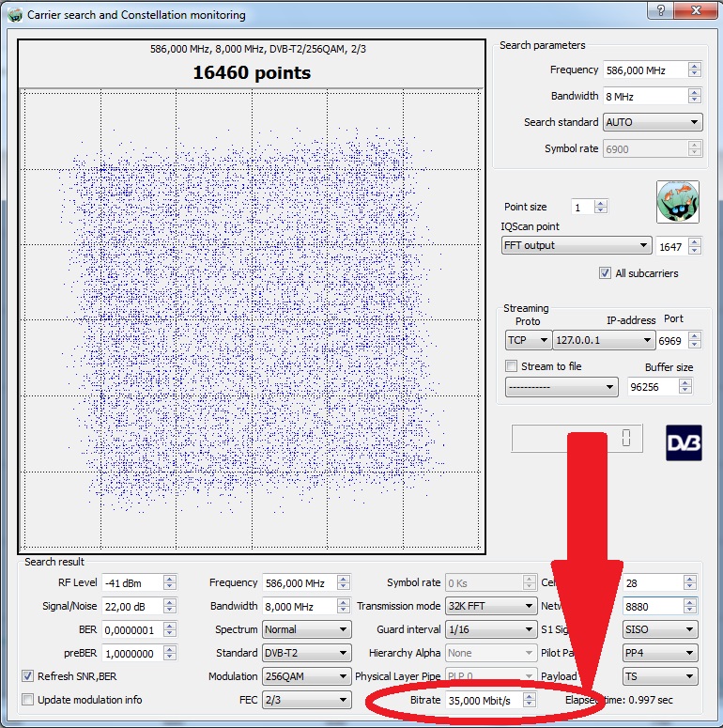Open the Spectrum Normal dropdown
This screenshot has height=728, width=723.
coord(307,629)
